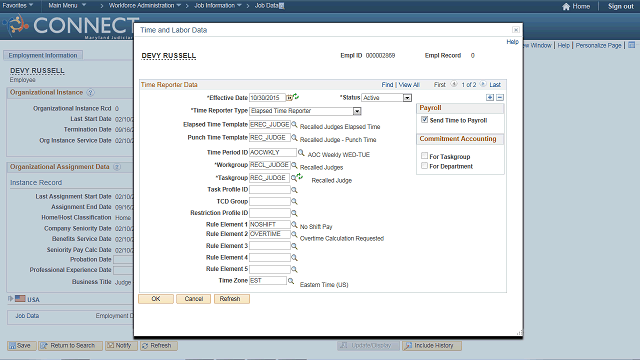The image size is (640, 360).
Task: Expand the Main Menu dropdown
Action: point(67,5)
